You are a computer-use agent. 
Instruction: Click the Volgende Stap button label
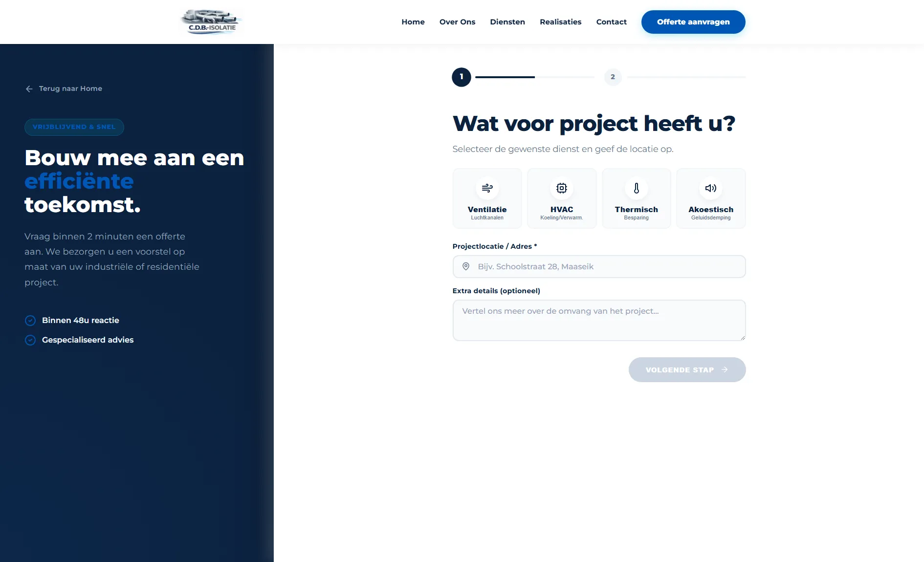[680, 370]
